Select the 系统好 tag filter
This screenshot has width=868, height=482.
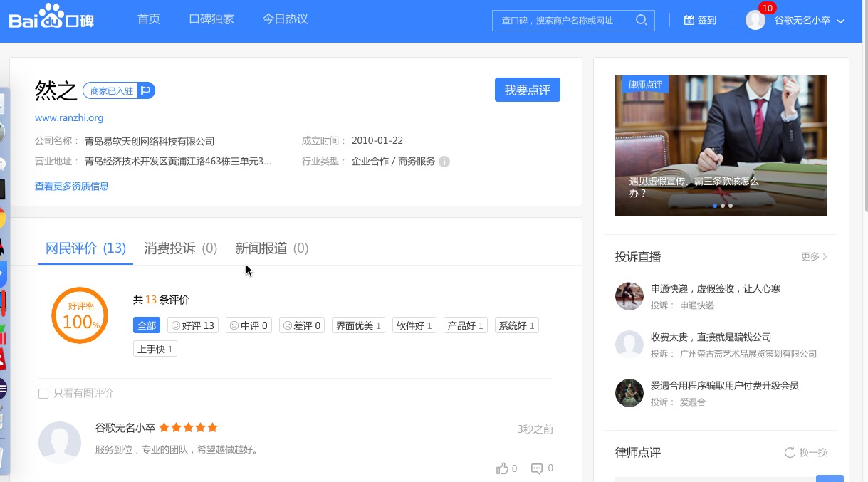(516, 325)
